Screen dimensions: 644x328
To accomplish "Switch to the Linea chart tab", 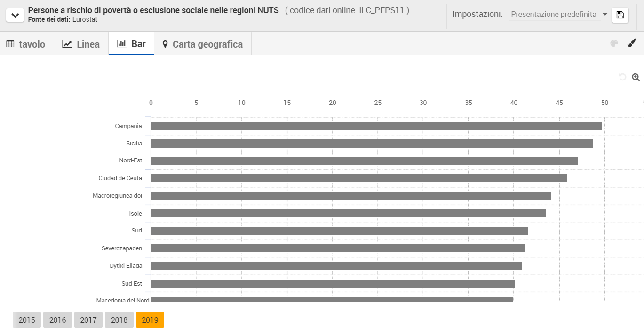I will [x=81, y=44].
